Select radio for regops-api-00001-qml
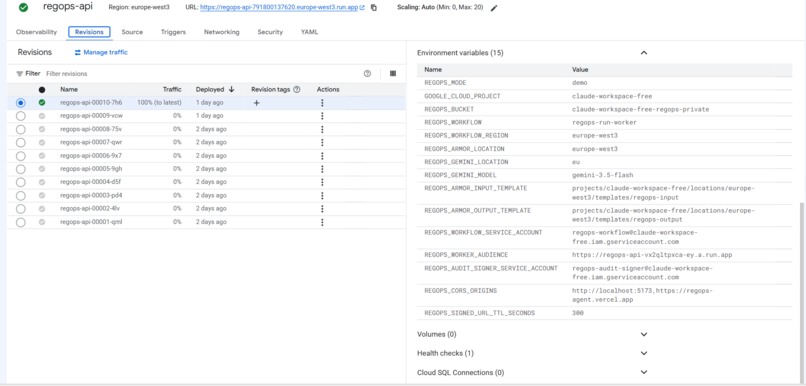Screen dimensions: 806x386 point(21,223)
